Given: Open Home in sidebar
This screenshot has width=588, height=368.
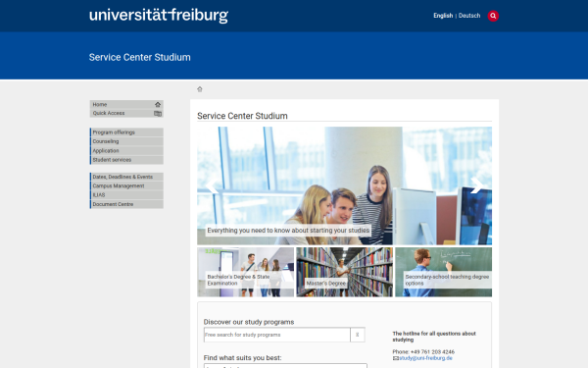Looking at the screenshot, I should [126, 104].
